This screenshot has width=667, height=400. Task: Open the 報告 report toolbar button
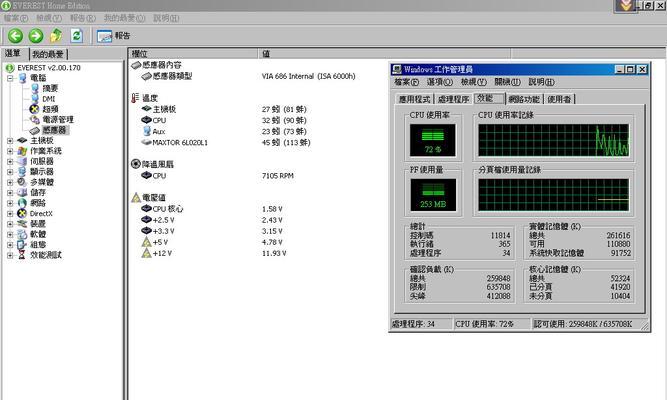[x=113, y=36]
